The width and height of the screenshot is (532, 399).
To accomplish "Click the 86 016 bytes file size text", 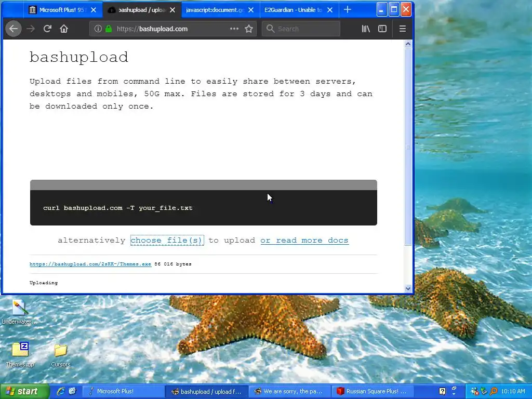I will (x=172, y=264).
